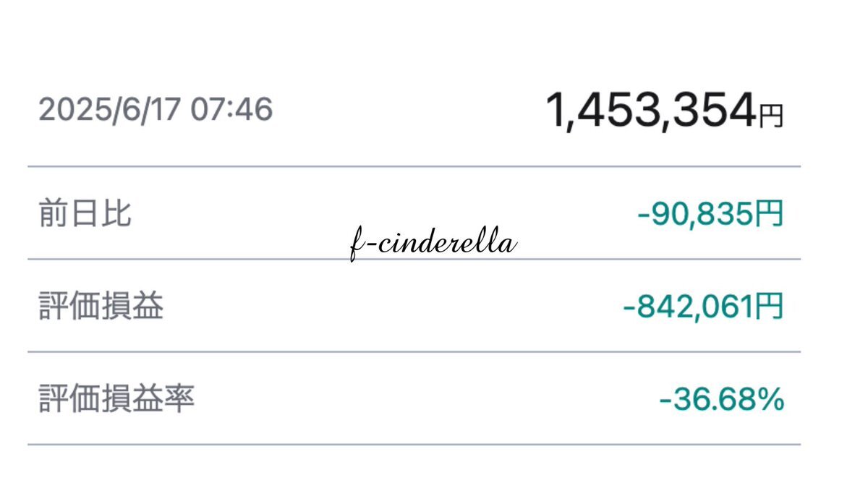Tap the percent sign in -36.68%
This screenshot has width=868, height=488.
click(771, 399)
